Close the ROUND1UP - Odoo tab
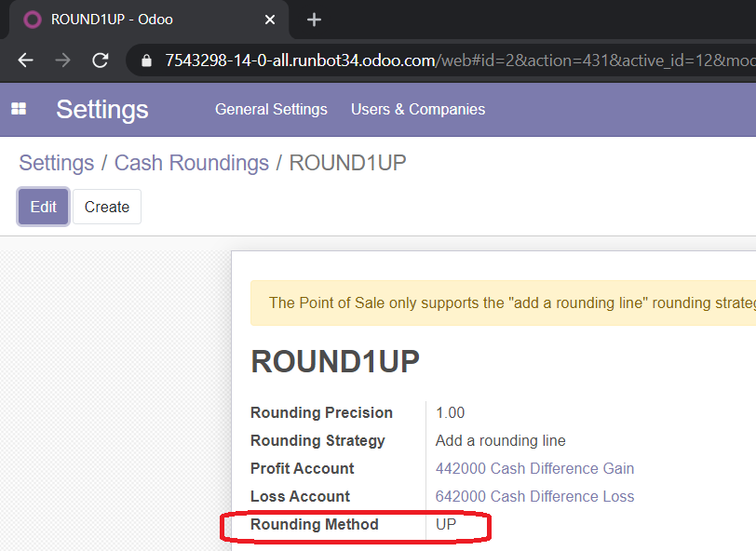Screen dimensions: 756x551 click(270, 19)
